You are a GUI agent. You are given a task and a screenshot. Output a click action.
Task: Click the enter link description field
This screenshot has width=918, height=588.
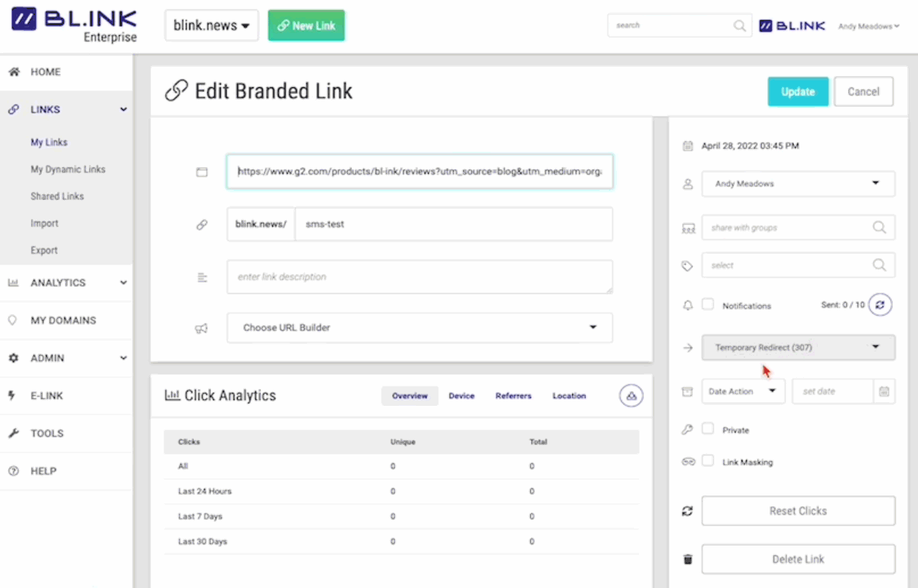[x=420, y=277]
